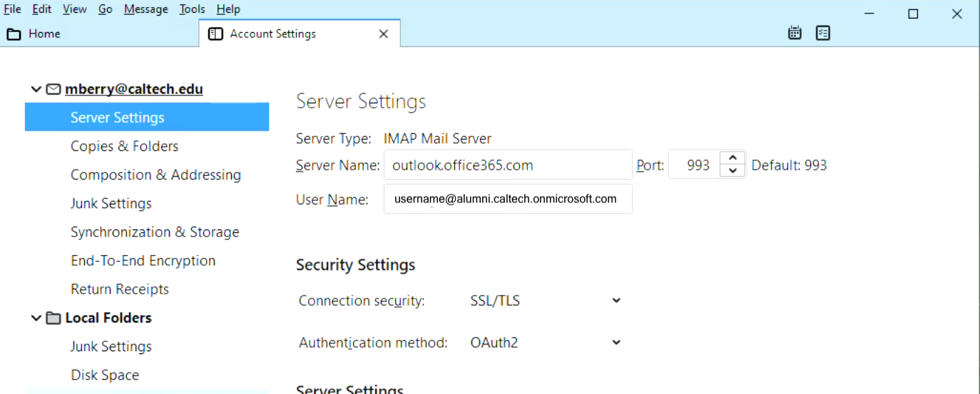Open End-To-End Encryption settings
The image size is (980, 394).
point(143,261)
